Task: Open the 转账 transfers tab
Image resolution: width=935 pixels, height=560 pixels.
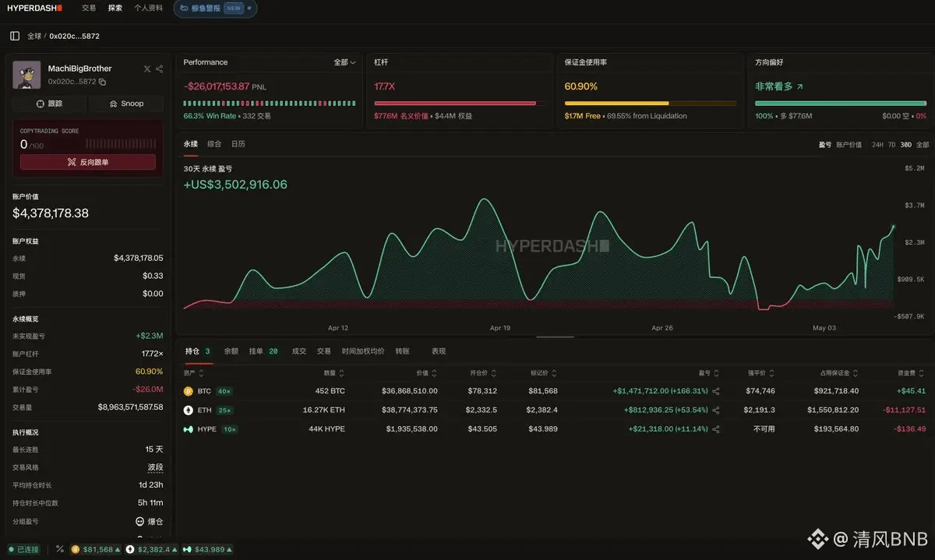Action: (402, 351)
